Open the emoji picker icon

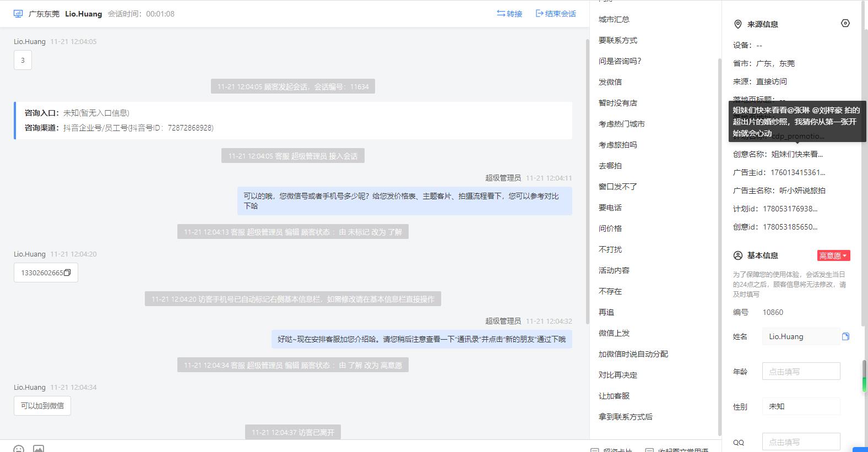(x=19, y=449)
